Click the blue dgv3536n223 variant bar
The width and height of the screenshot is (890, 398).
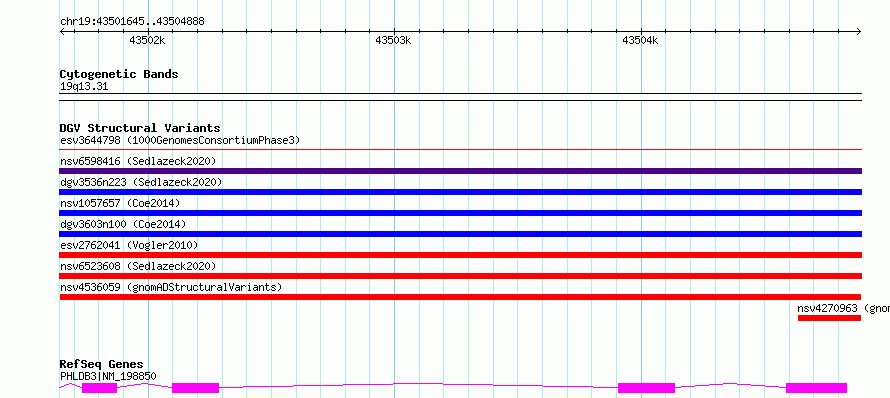pos(461,192)
